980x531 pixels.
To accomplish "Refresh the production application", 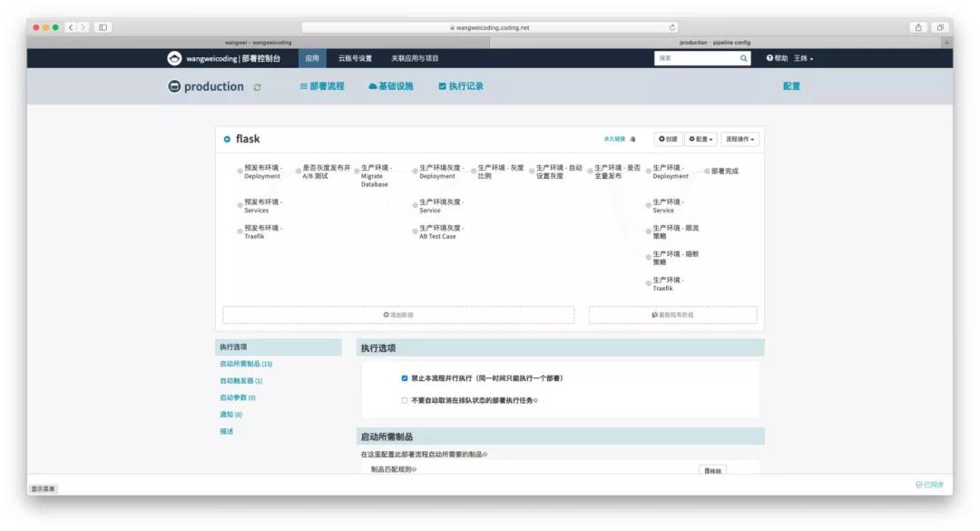I will point(257,87).
